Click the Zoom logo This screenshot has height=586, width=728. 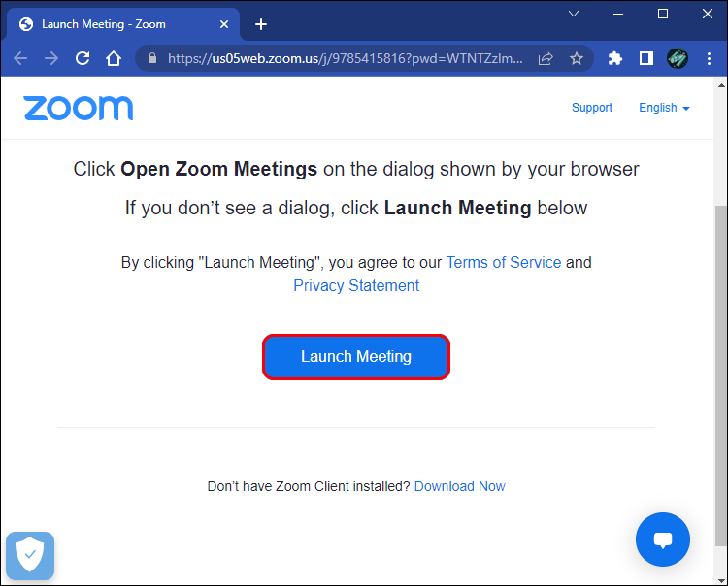79,108
